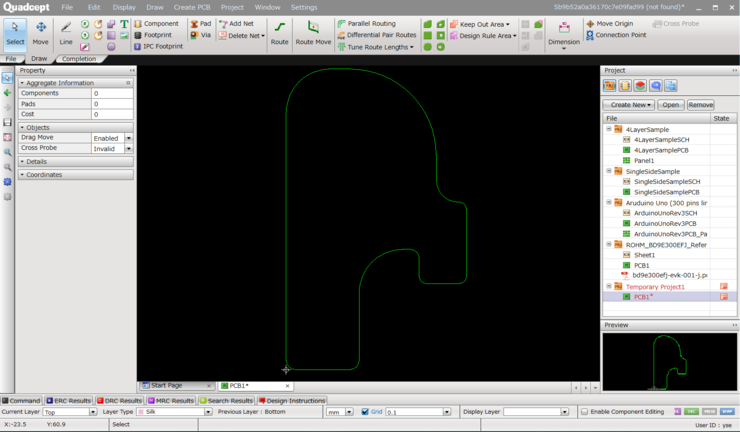Select SingleSideSampleSCH in project tree
This screenshot has height=432, width=740.
(666, 182)
